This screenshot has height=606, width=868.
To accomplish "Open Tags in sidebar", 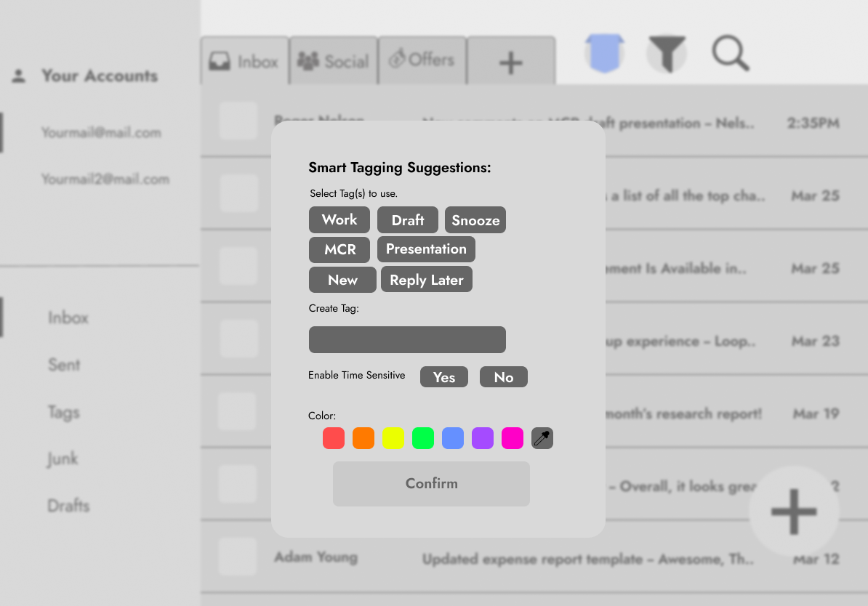I will [64, 412].
